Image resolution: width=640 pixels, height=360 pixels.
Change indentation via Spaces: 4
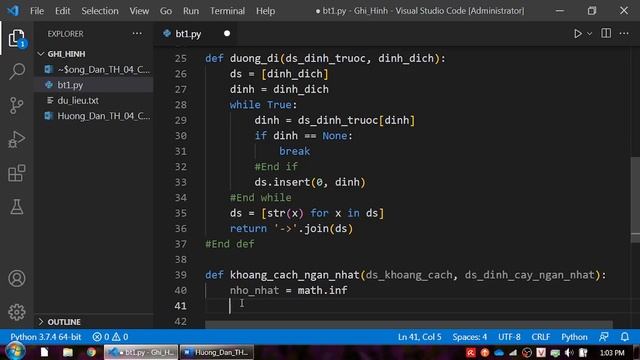point(470,337)
